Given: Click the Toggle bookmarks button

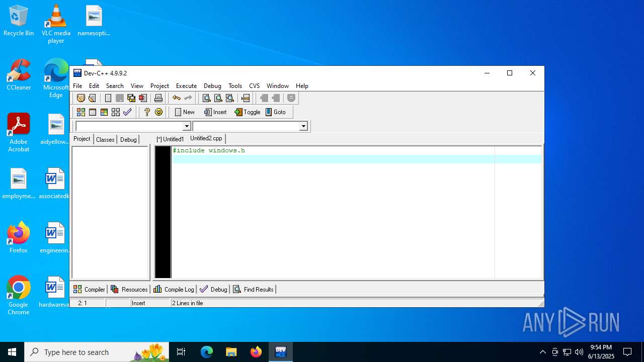Looking at the screenshot, I should (248, 112).
